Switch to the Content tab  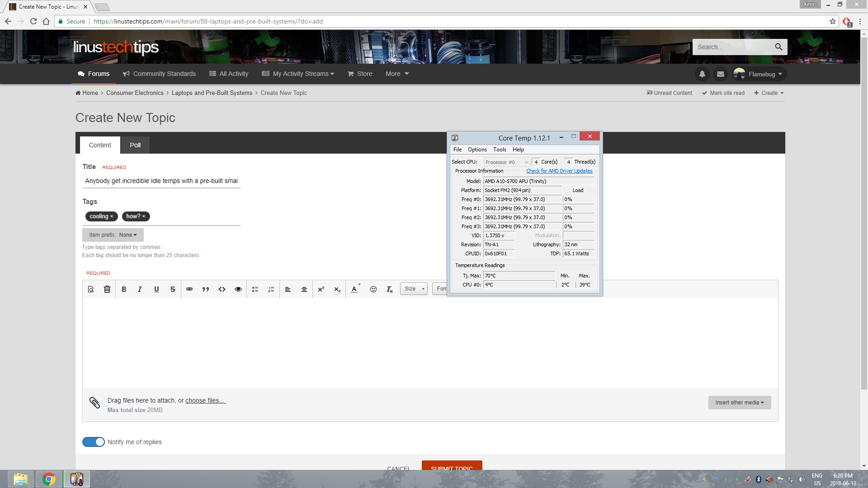[100, 145]
